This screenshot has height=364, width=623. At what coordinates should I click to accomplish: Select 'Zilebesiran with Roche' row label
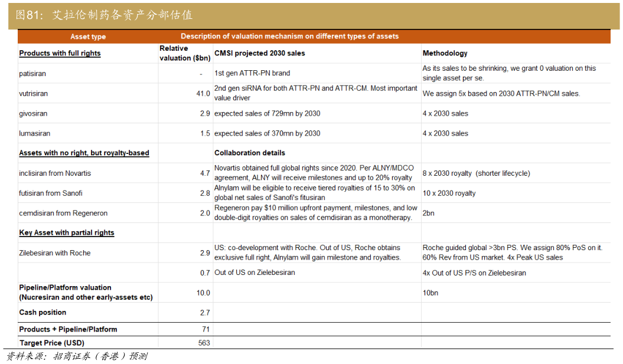(55, 253)
